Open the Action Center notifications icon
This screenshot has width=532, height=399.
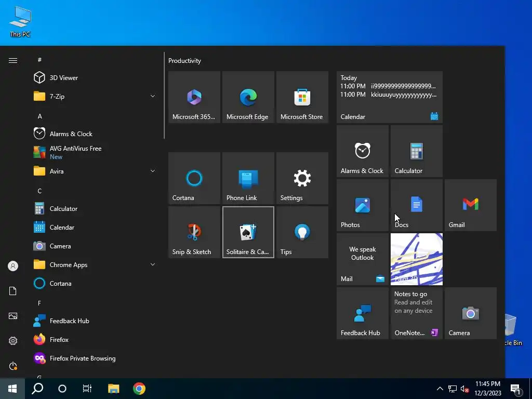pos(516,389)
